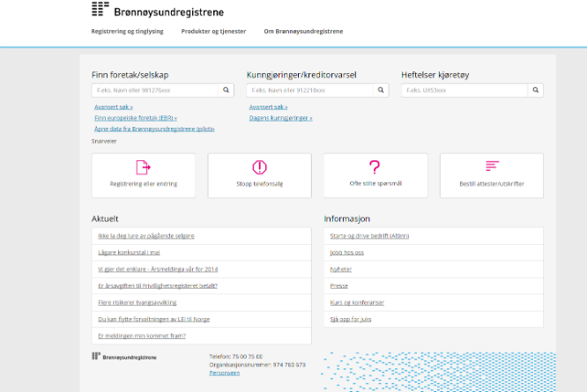Focus the Kunngjøringer/kreditorvarsel search field
The width and height of the screenshot is (587, 392).
click(310, 90)
